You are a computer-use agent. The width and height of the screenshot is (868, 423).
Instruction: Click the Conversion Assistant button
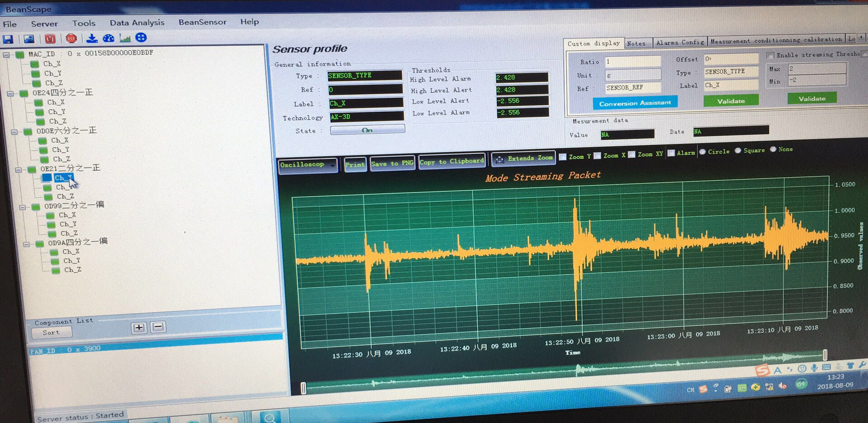pyautogui.click(x=635, y=103)
